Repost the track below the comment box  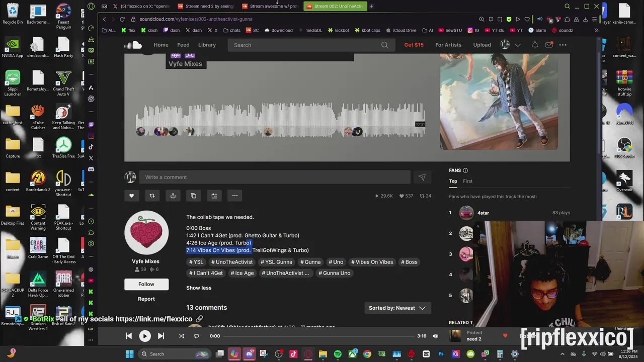tap(152, 196)
